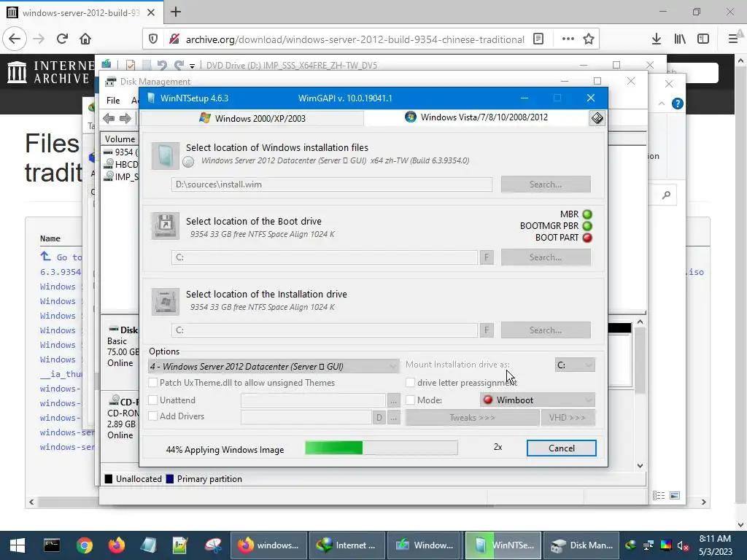Toggle Firefox sidebar icon
Image resolution: width=747 pixels, height=560 pixels.
pos(703,39)
